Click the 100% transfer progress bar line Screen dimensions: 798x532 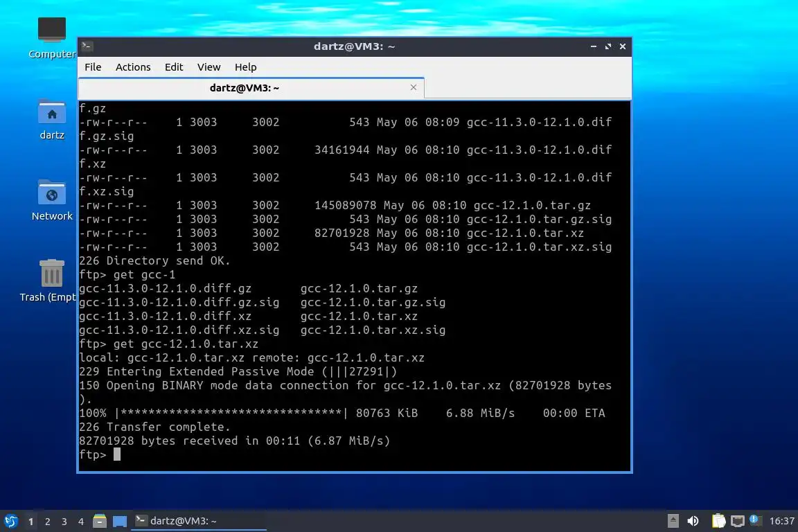point(342,413)
